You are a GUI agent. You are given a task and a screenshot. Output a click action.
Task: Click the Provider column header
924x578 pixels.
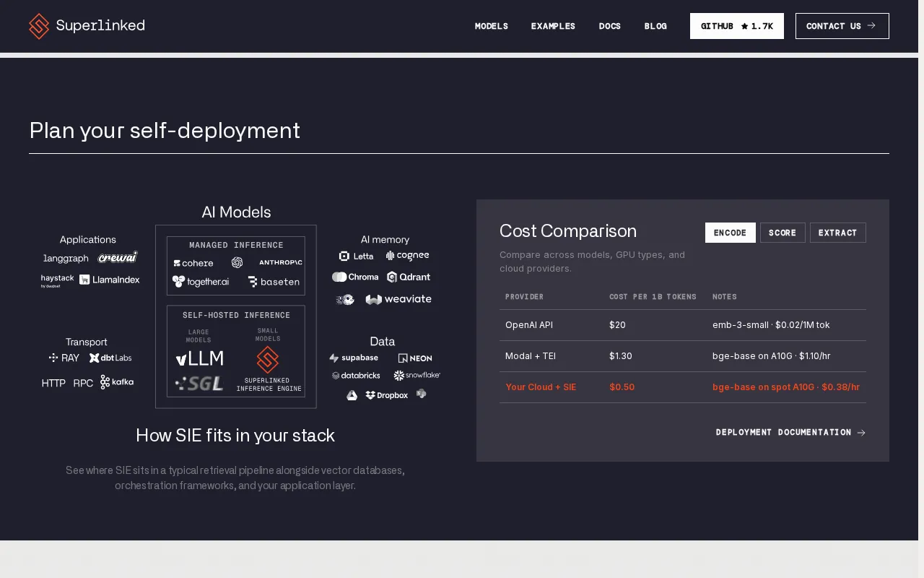pos(525,297)
